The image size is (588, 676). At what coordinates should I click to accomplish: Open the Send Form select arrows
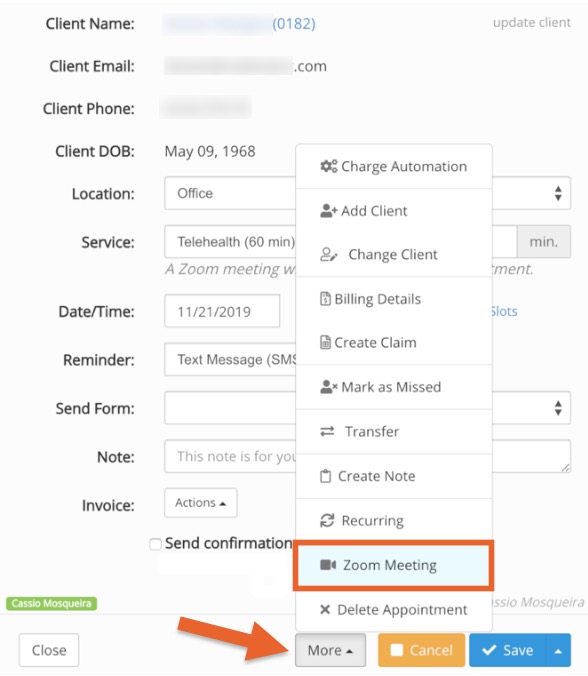pyautogui.click(x=558, y=408)
